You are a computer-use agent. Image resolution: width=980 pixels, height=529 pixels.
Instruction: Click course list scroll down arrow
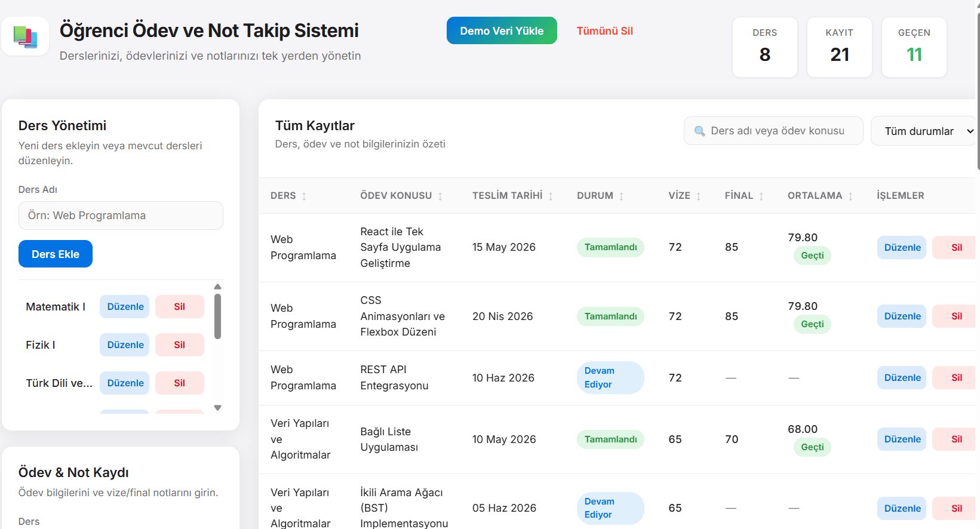[217, 408]
